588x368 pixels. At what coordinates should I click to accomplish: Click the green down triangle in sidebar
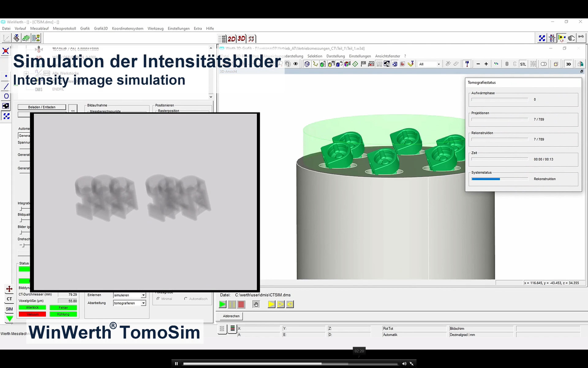[9, 319]
